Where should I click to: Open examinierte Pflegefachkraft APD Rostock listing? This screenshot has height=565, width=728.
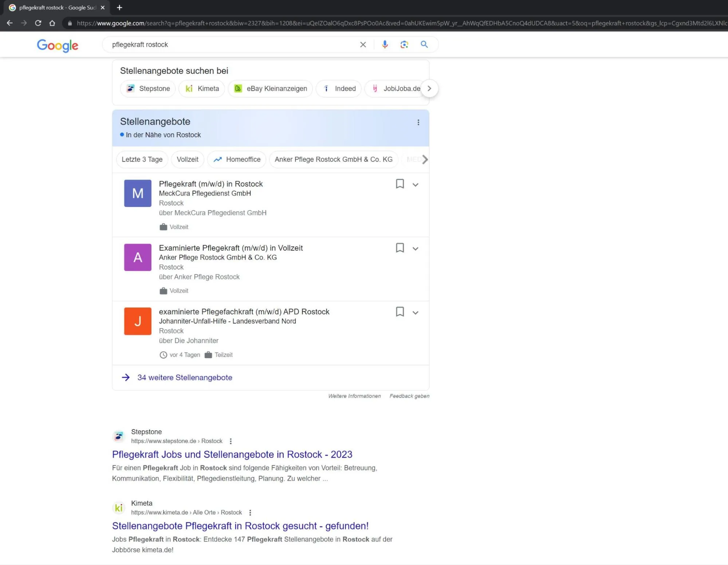point(244,311)
